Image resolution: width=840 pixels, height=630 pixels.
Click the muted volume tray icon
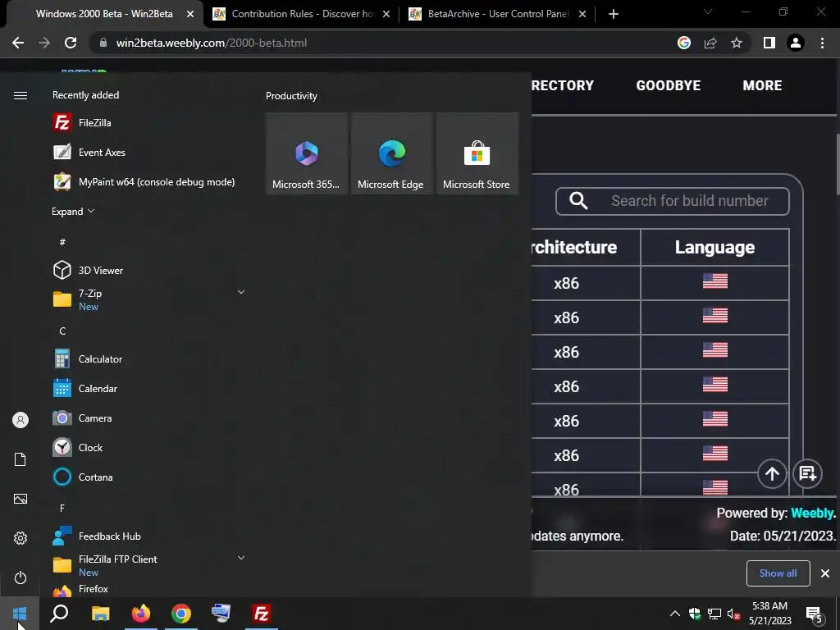734,614
